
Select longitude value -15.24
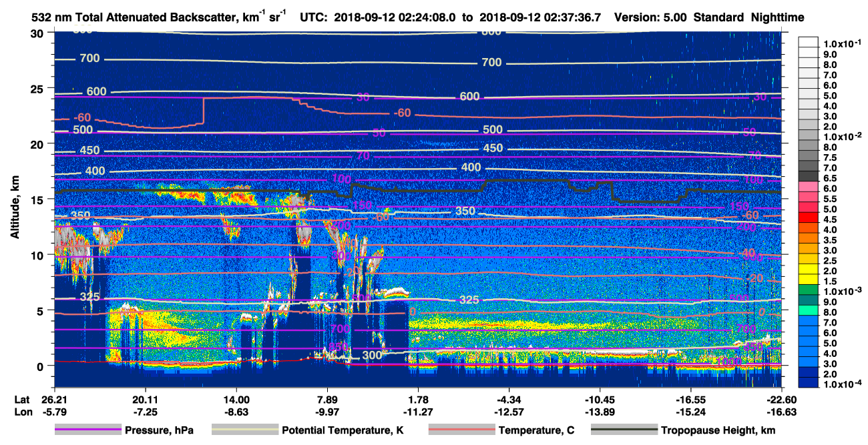coord(690,412)
